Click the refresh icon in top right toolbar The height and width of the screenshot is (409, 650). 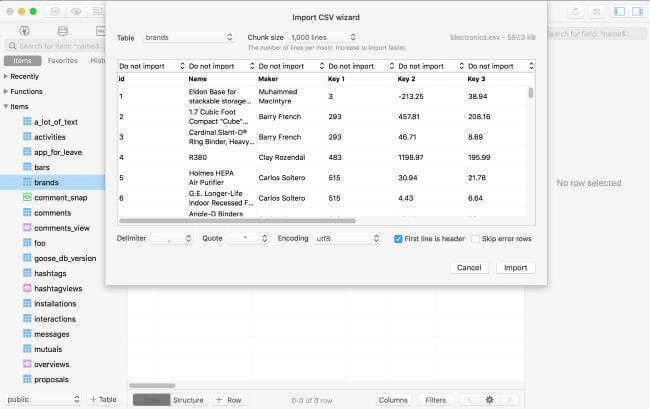click(x=575, y=12)
